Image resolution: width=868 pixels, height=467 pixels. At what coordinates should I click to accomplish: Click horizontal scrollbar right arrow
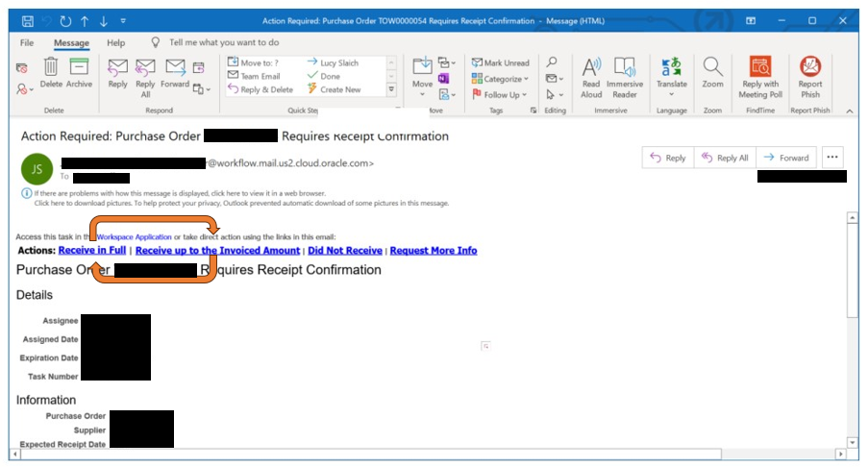[840, 454]
